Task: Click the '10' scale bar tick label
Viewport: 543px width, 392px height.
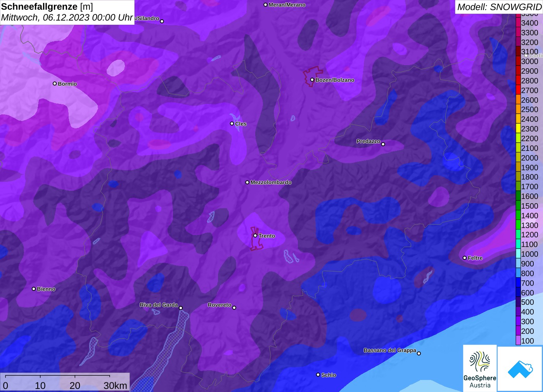Action: pyautogui.click(x=40, y=385)
